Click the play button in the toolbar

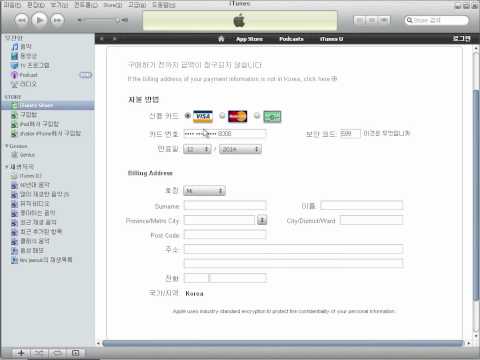[x=39, y=20]
